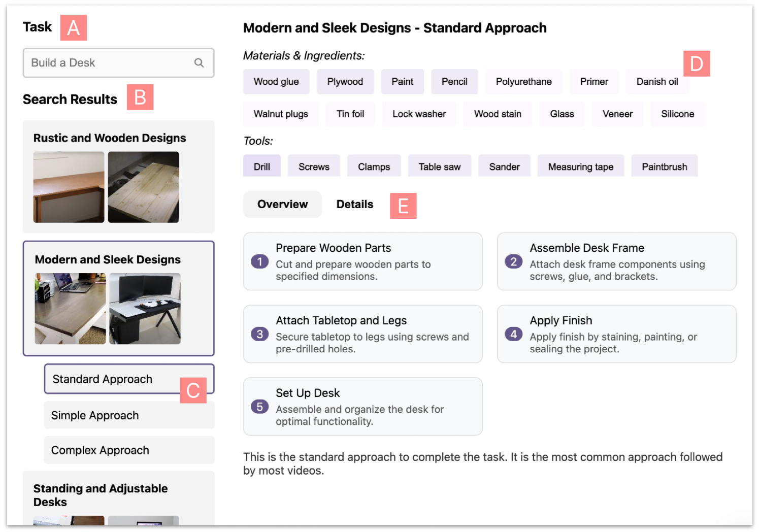Open second Rustic plank tabletop thumbnail
Viewport: 759px width, 532px height.
click(144, 187)
